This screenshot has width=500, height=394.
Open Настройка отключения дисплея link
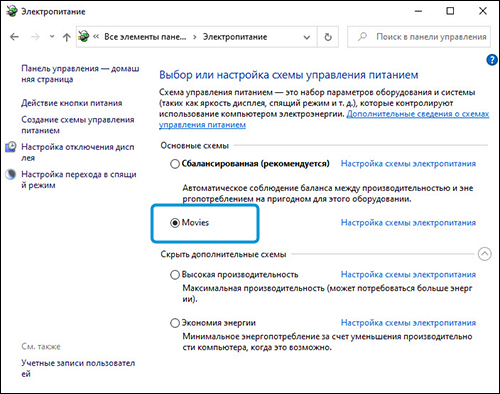(x=78, y=152)
